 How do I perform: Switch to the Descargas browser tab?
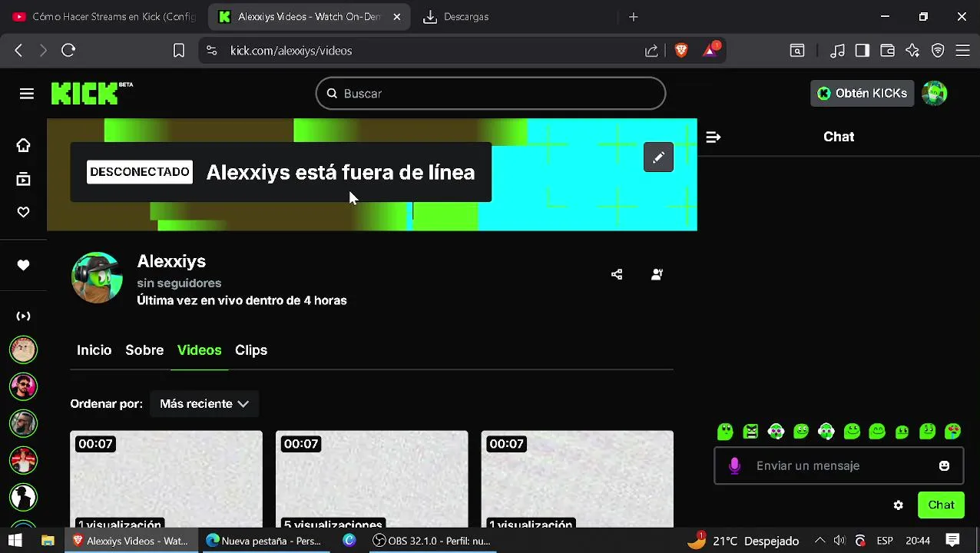[465, 17]
